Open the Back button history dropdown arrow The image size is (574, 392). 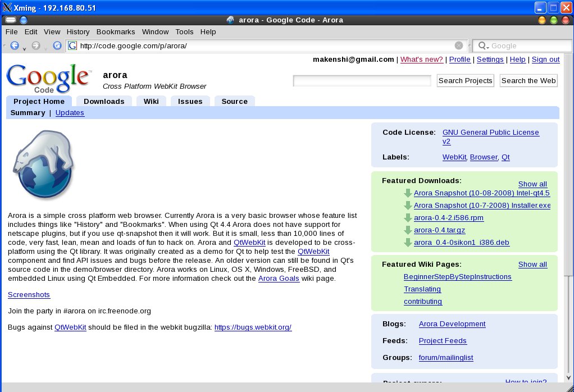click(x=25, y=49)
